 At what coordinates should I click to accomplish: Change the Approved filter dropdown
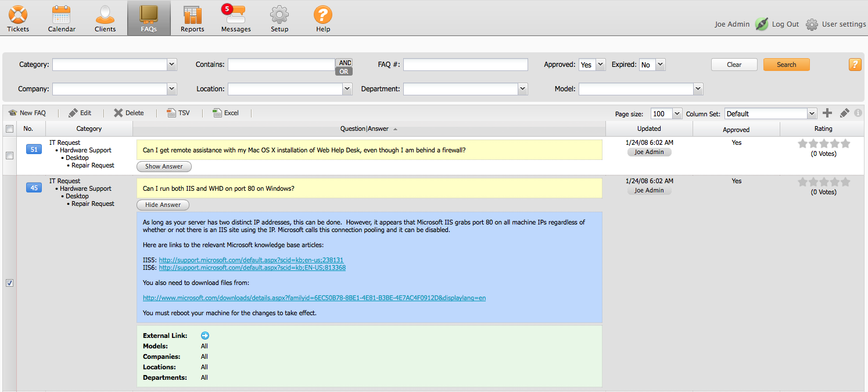pos(592,65)
